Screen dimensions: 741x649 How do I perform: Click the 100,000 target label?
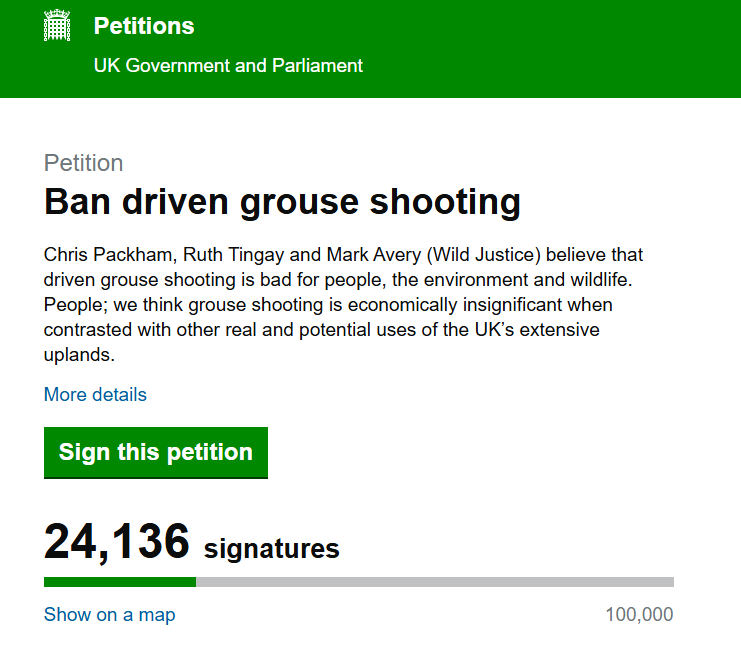click(x=639, y=614)
